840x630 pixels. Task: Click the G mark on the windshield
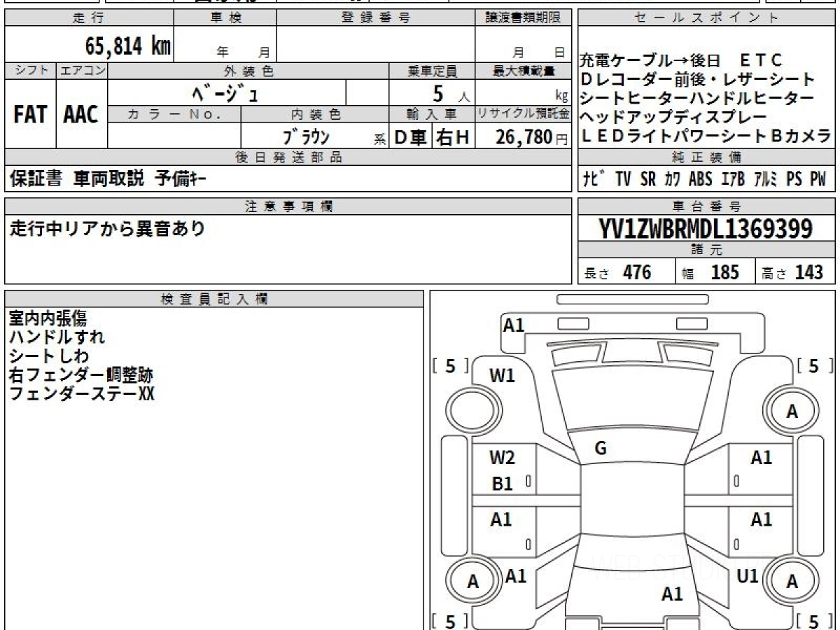[x=600, y=449]
